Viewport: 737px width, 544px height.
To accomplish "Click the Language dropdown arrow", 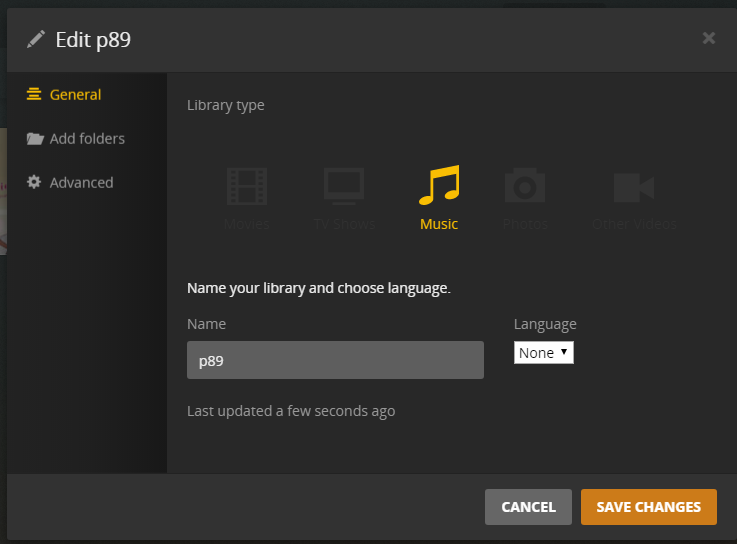I will click(564, 352).
